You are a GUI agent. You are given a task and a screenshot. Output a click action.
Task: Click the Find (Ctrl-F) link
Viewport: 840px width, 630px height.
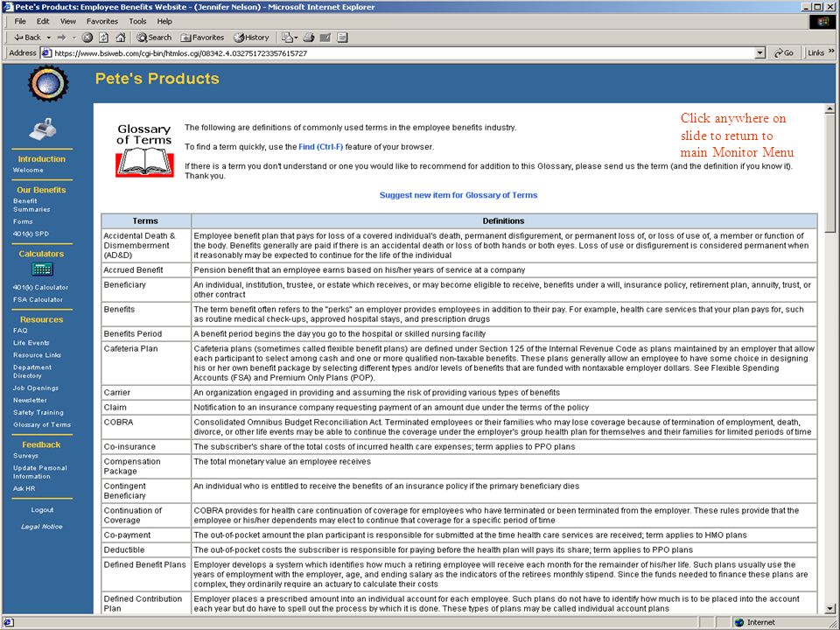[x=321, y=147]
